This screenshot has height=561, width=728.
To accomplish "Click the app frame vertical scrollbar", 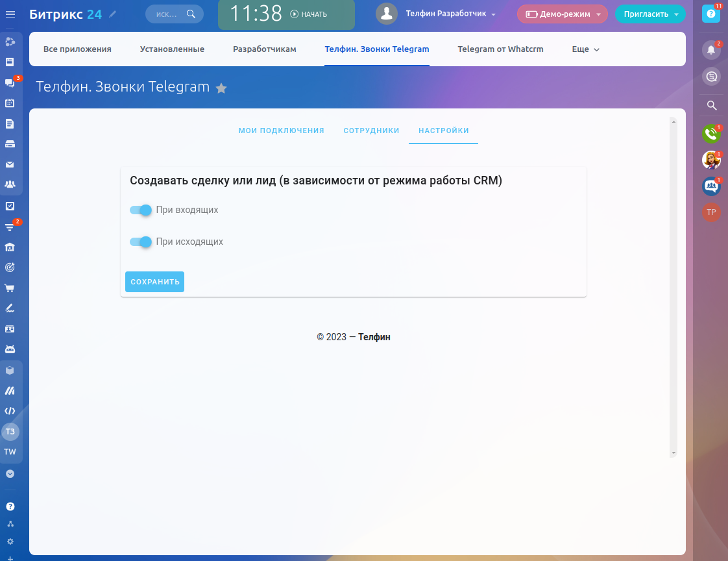I will [x=673, y=287].
